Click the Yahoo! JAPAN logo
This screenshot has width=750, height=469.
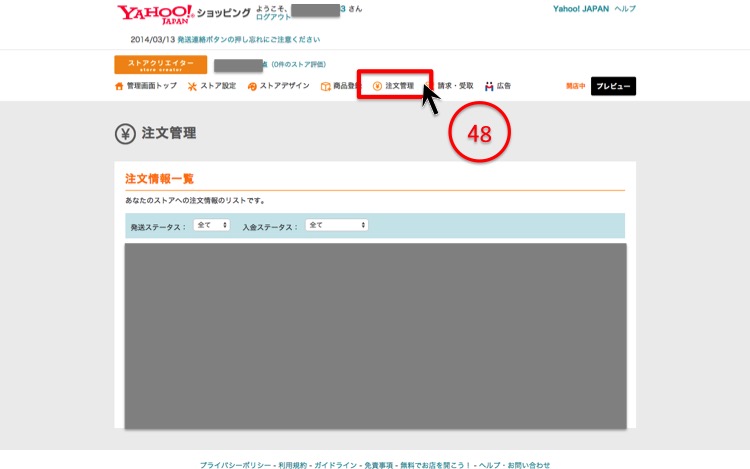(x=155, y=14)
